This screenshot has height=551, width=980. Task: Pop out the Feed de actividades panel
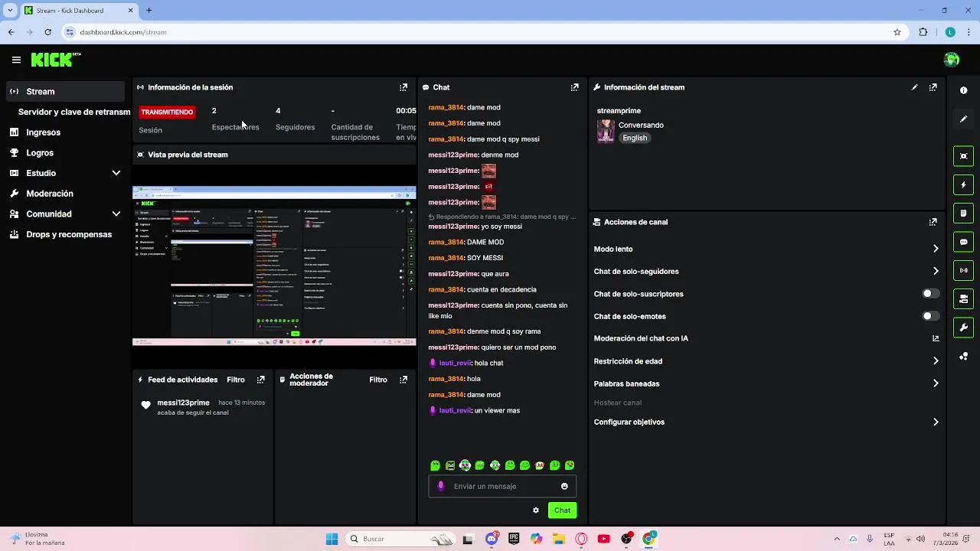261,380
